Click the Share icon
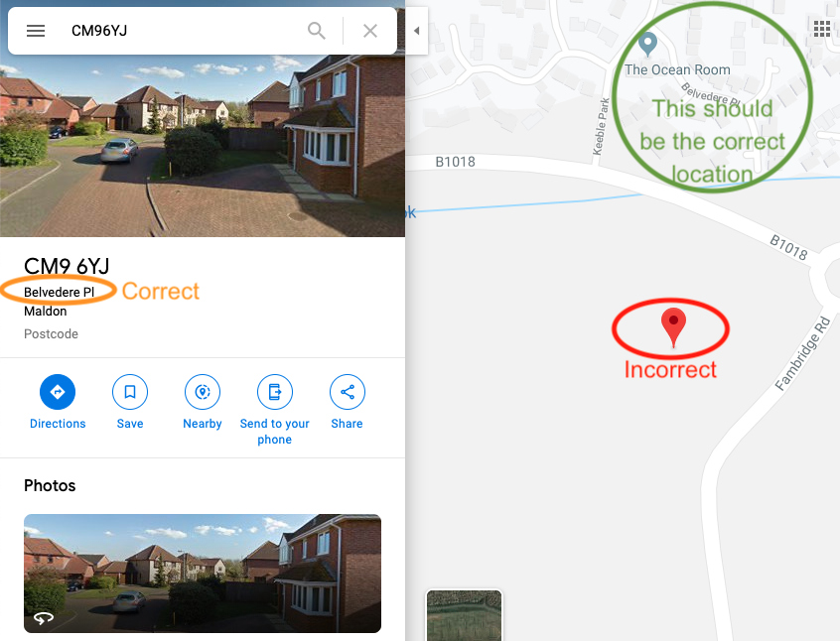840x641 pixels. [x=348, y=392]
